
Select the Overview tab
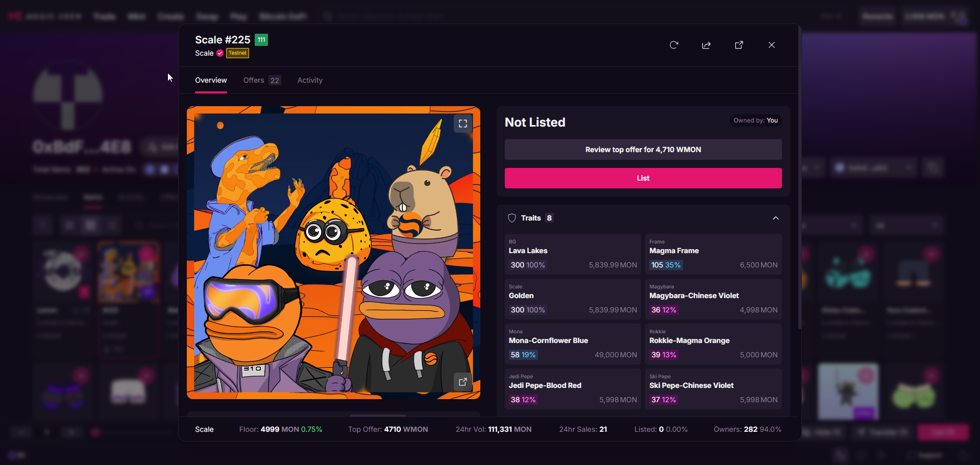(211, 80)
